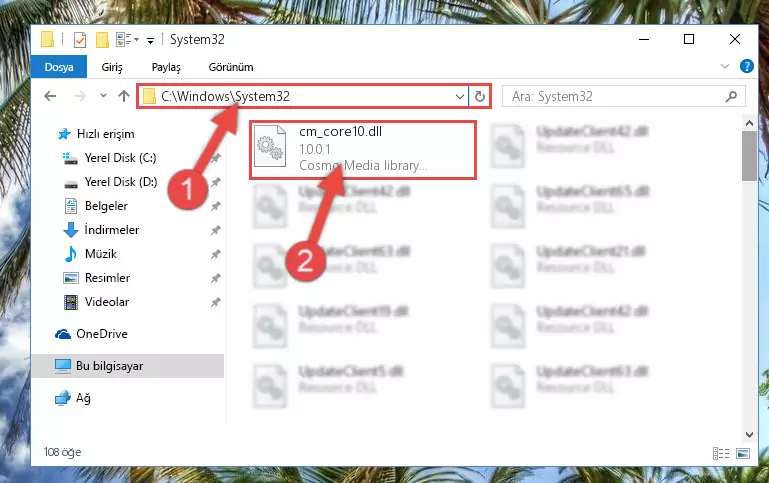Open recent locations dropdown arrow
Viewport: 769px width, 483px height.
coord(103,96)
